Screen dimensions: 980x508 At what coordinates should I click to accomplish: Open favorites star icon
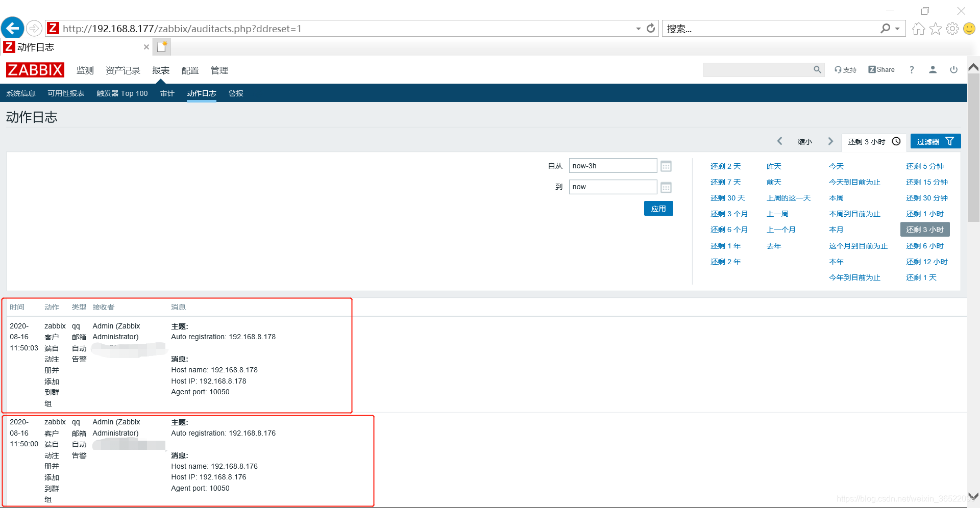click(935, 29)
